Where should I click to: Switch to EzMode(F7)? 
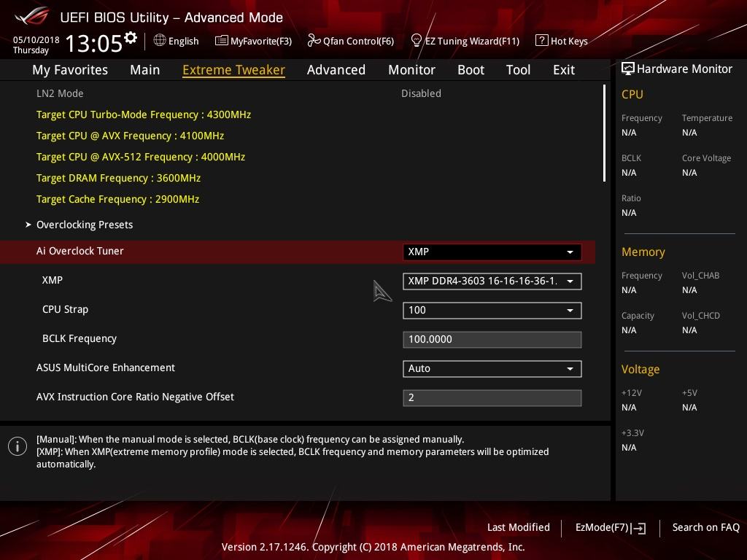click(611, 528)
